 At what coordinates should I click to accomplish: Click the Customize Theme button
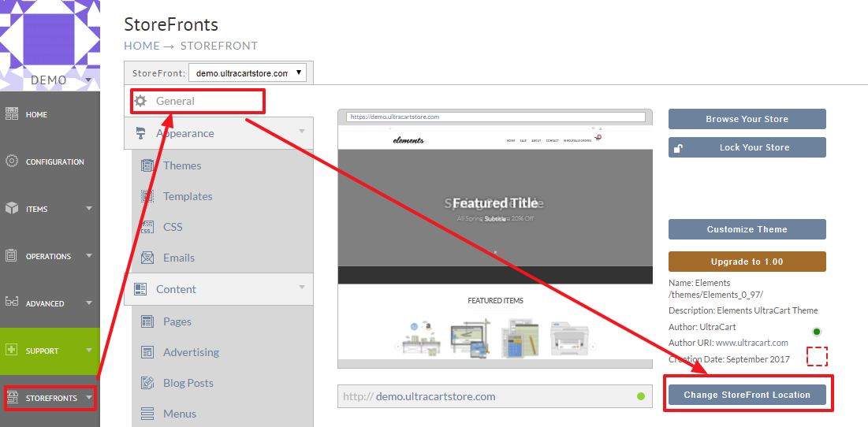747,229
